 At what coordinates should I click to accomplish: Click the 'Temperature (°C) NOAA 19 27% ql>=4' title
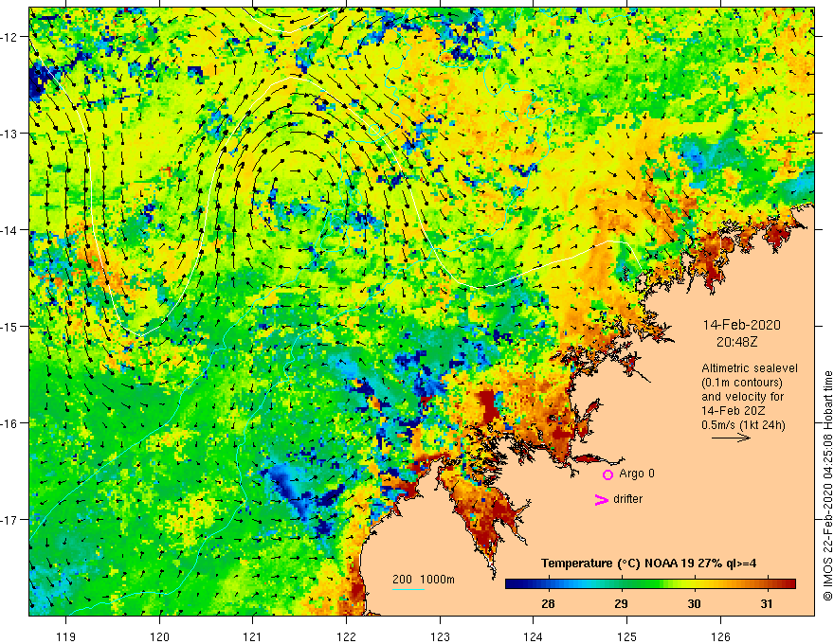click(x=648, y=563)
